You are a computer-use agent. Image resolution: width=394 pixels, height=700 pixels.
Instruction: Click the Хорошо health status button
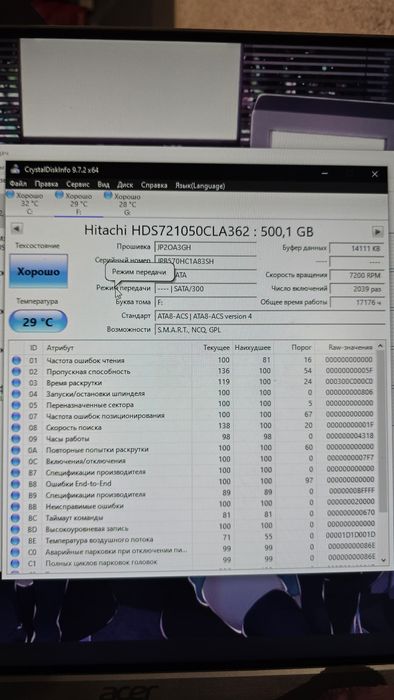click(x=38, y=271)
